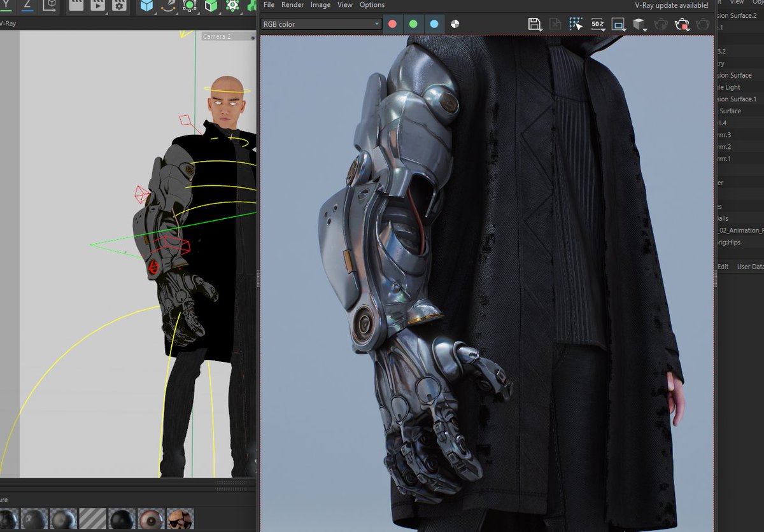This screenshot has width=764, height=532.
Task: Open File menu in V-Ray frame buffer
Action: [269, 4]
